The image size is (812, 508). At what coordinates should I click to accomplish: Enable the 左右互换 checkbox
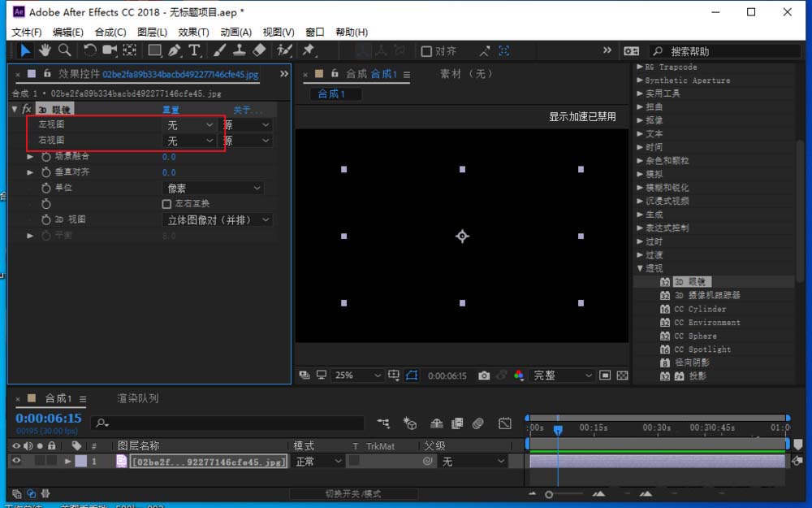(x=167, y=204)
